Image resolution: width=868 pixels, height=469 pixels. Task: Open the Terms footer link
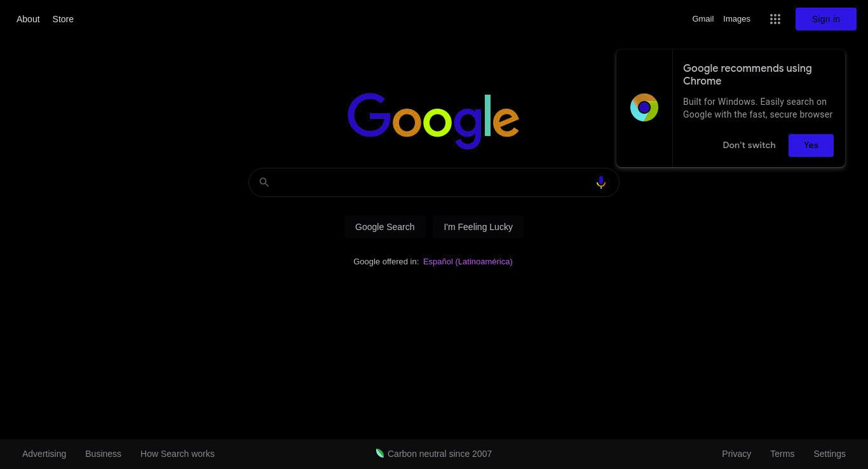tap(782, 454)
